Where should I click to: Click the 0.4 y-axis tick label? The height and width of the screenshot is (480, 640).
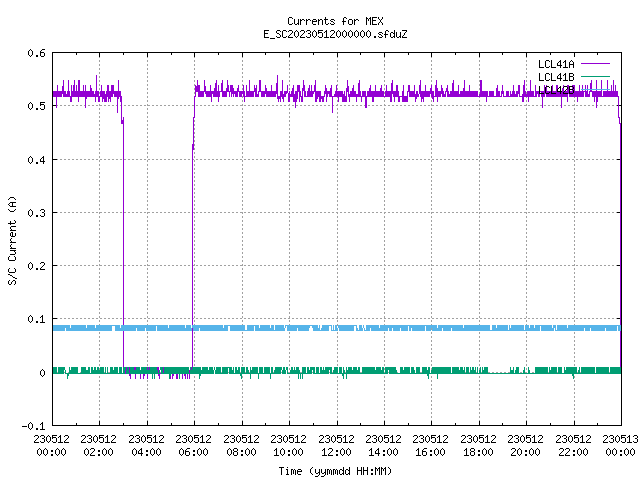[x=36, y=160]
